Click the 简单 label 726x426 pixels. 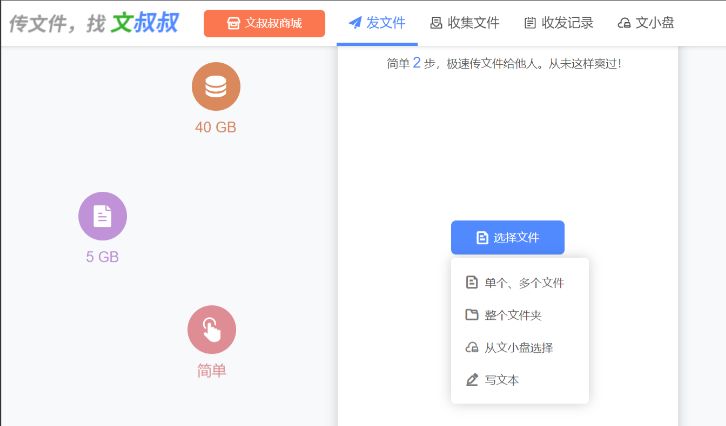[x=212, y=370]
